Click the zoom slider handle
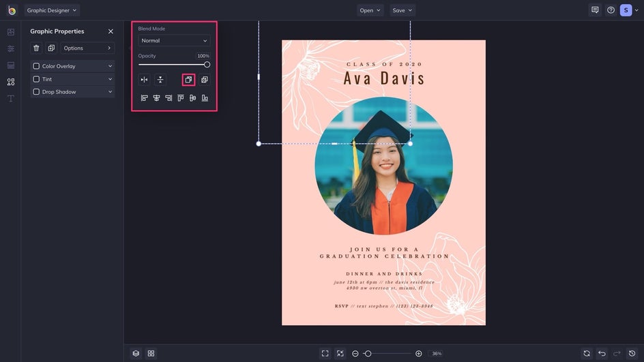 click(368, 353)
